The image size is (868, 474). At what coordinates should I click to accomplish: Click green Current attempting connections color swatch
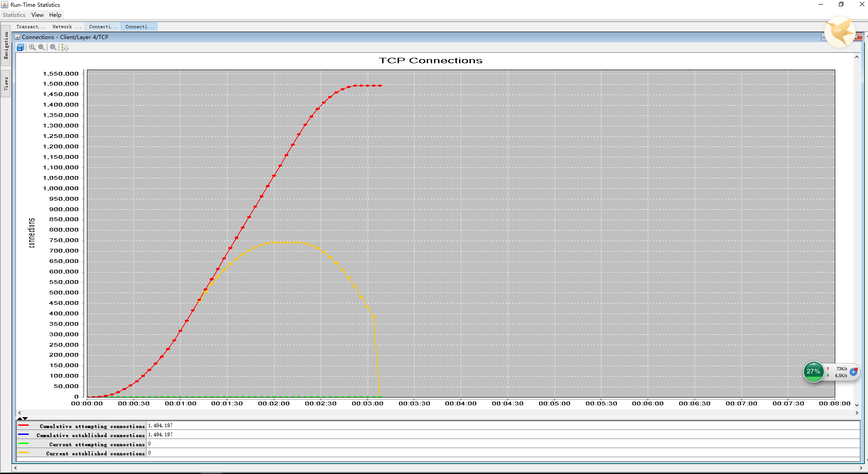(24, 444)
